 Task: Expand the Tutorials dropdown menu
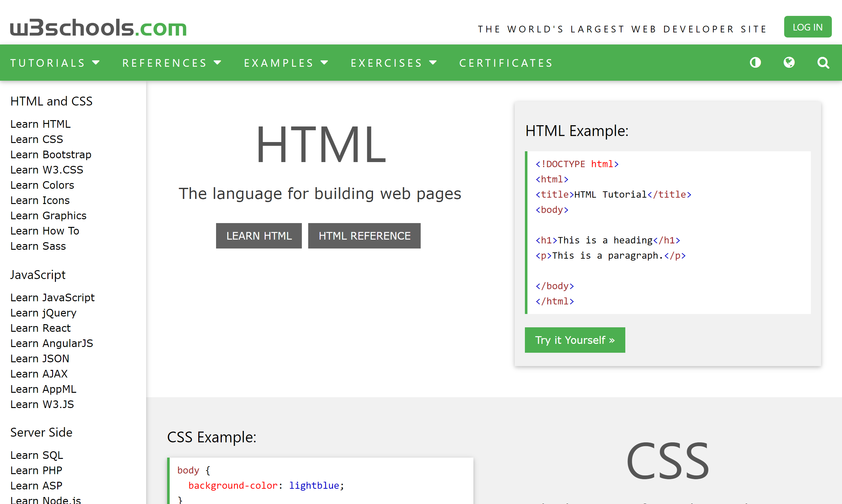tap(55, 63)
